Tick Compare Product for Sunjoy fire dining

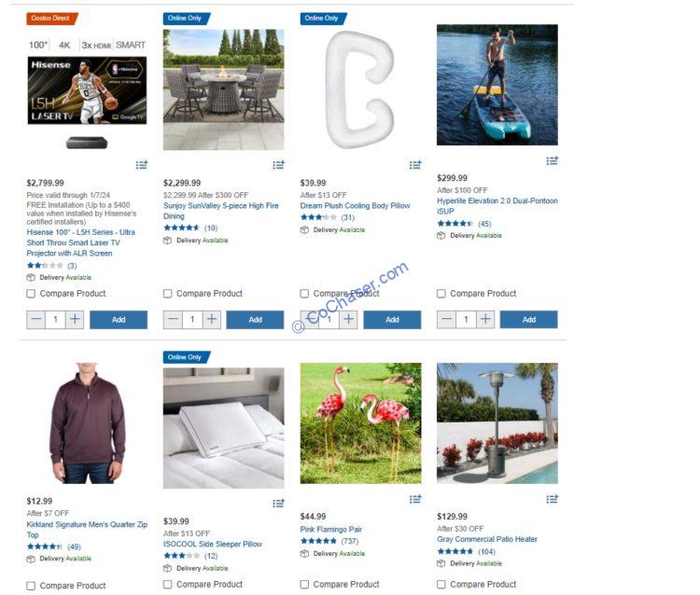point(167,294)
